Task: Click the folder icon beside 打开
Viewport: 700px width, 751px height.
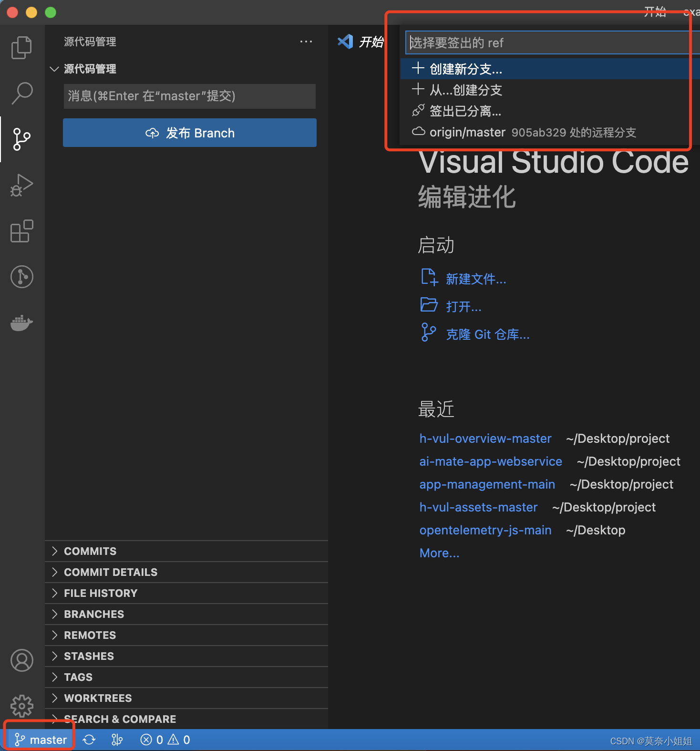Action: [429, 304]
